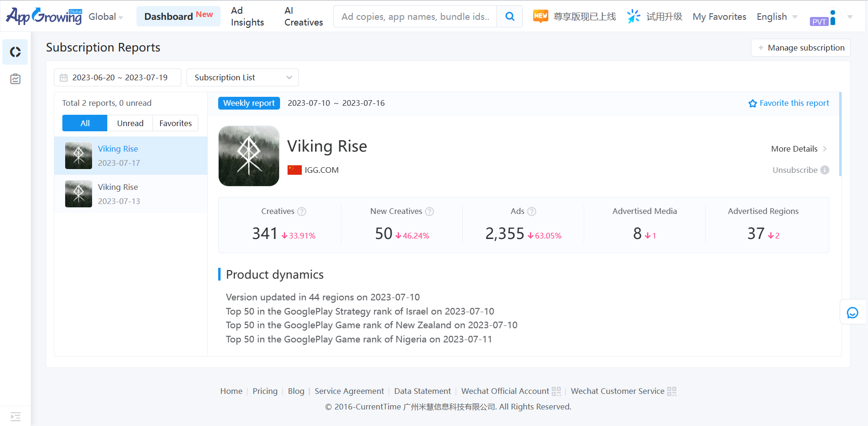
Task: Click the More Details chevron arrow
Action: [x=825, y=149]
